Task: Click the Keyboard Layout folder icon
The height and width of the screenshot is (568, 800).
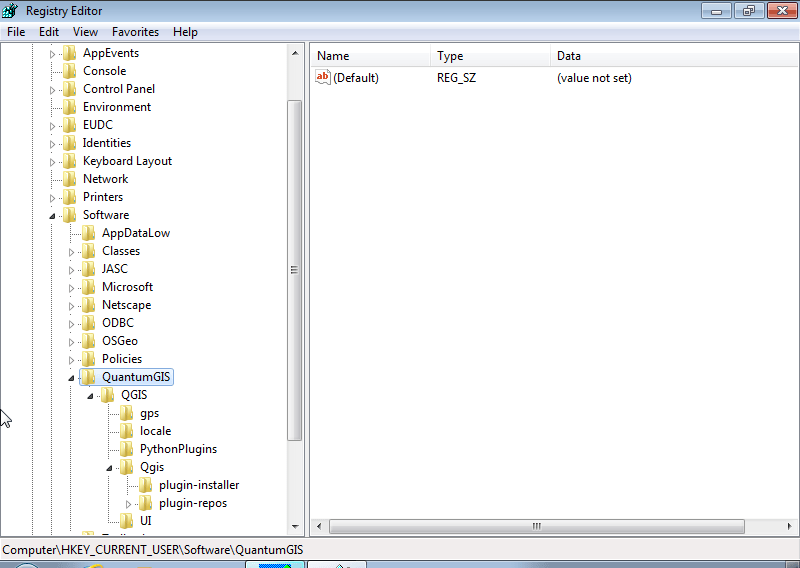Action: [69, 161]
